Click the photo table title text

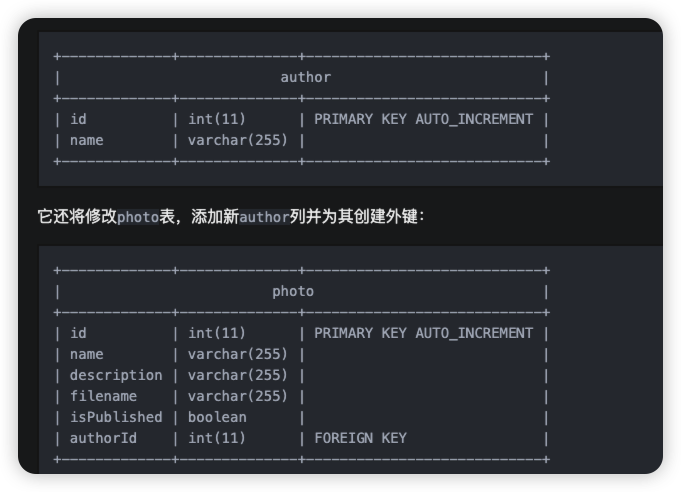coord(293,291)
